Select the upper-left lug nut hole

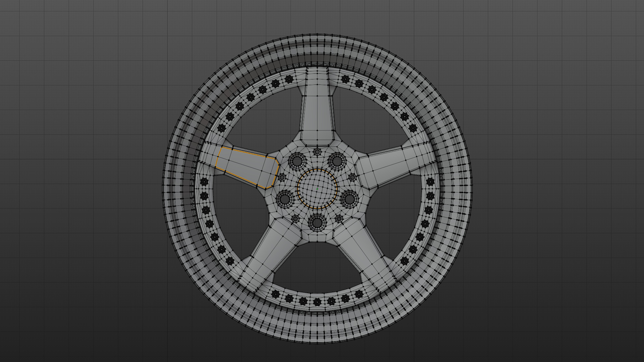[x=297, y=161]
